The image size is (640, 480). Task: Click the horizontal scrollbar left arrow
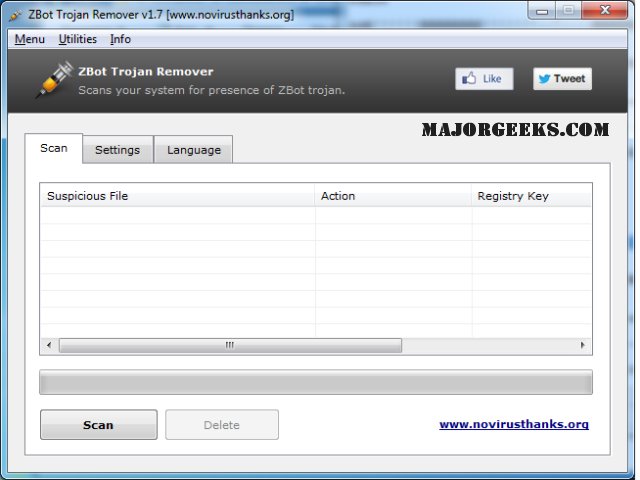(x=49, y=345)
